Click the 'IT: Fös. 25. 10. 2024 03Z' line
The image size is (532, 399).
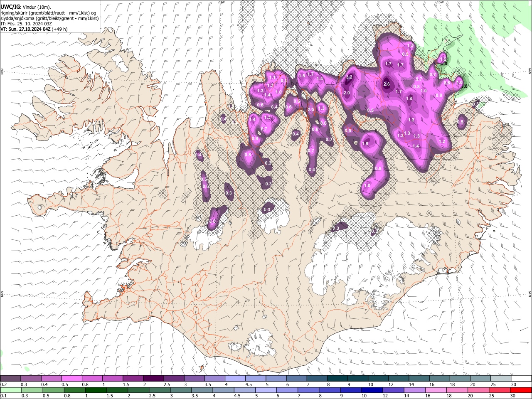[26, 24]
